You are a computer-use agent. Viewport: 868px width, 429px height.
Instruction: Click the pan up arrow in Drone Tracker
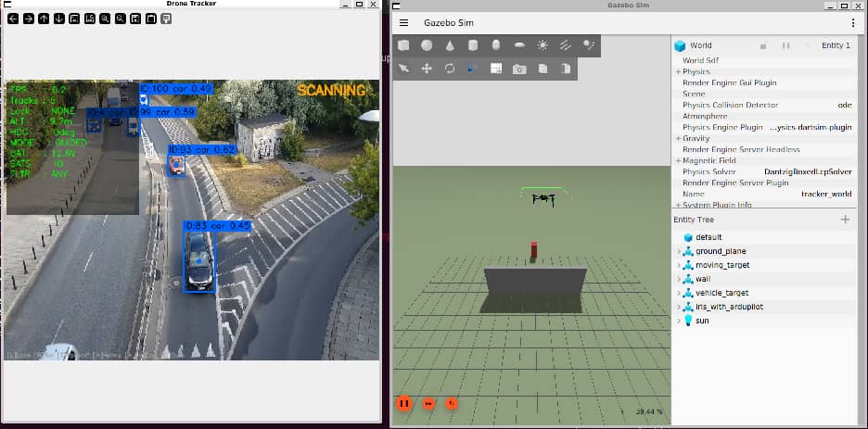pyautogui.click(x=44, y=19)
